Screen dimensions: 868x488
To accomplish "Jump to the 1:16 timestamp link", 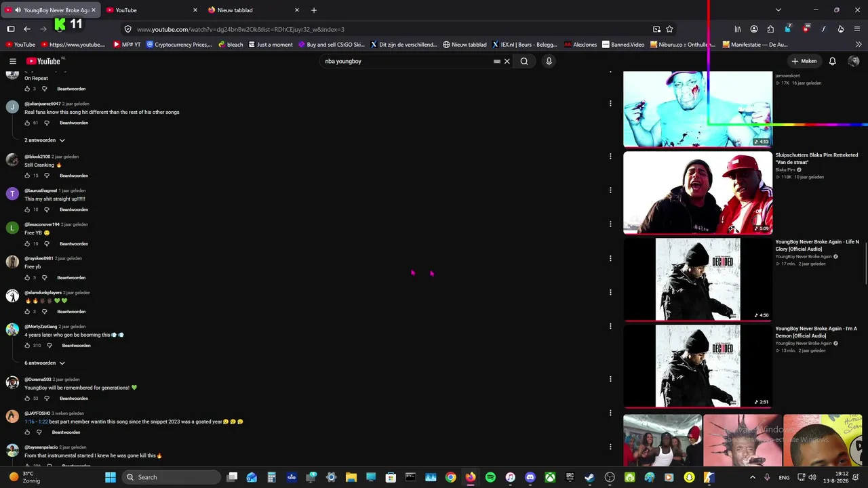I will (29, 422).
